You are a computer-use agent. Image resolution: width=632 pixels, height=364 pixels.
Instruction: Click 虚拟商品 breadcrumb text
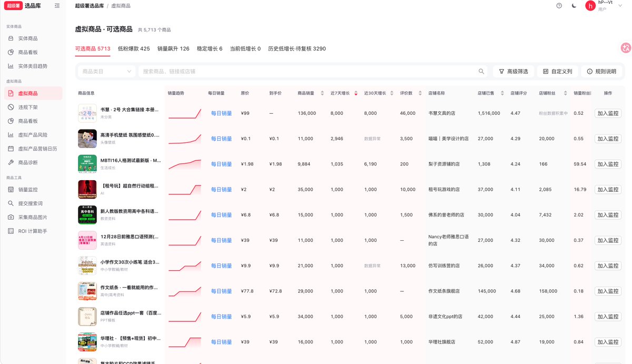(121, 6)
